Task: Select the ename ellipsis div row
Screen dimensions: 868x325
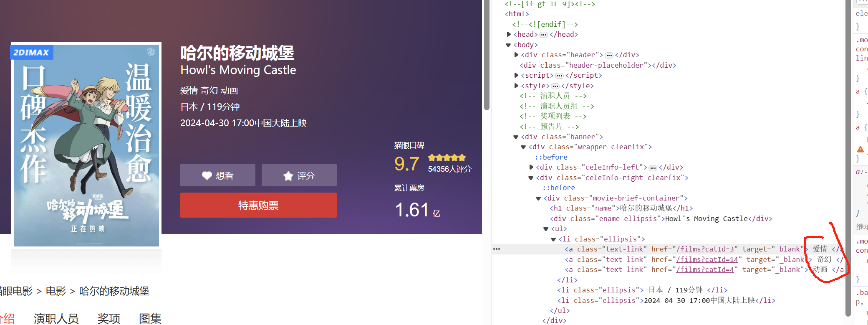Action: [x=661, y=218]
